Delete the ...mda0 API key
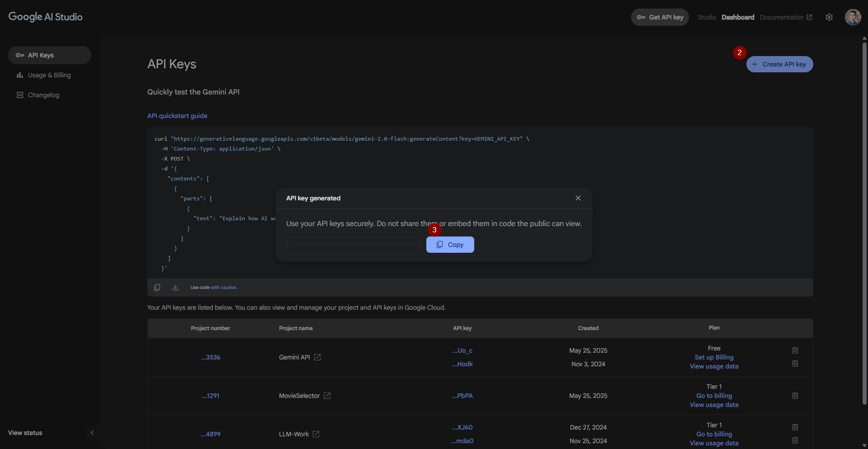The height and width of the screenshot is (449, 868). (x=795, y=440)
